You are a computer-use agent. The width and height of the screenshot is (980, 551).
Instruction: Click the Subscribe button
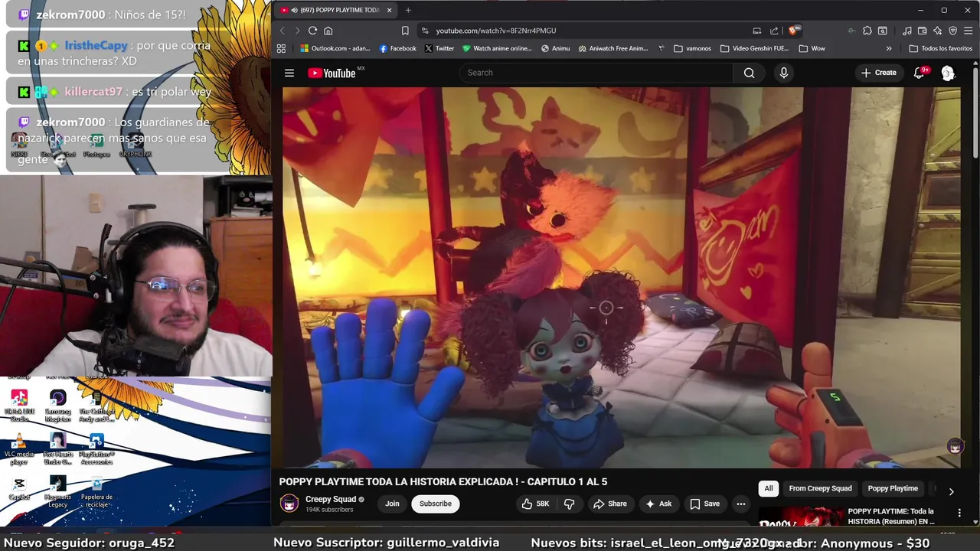click(435, 504)
